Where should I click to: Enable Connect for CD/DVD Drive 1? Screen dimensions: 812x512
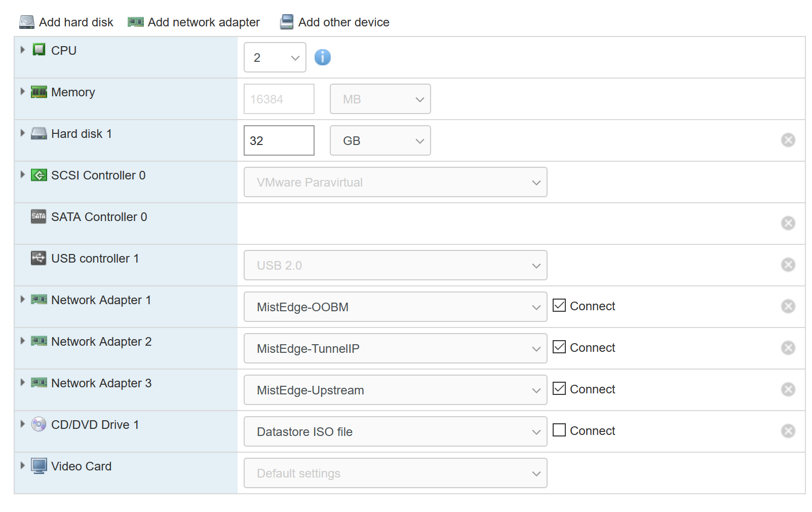click(559, 430)
